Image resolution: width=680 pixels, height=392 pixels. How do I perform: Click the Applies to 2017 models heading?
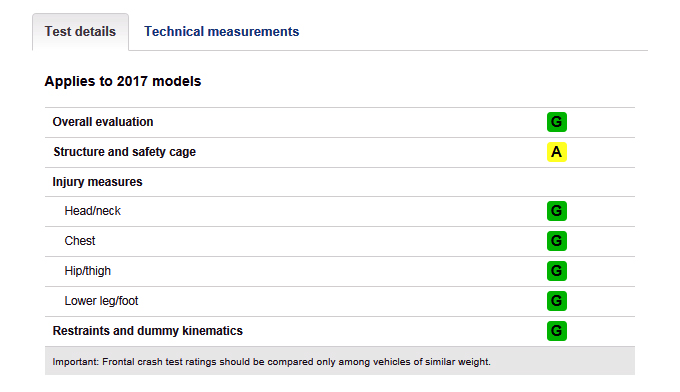pos(123,81)
